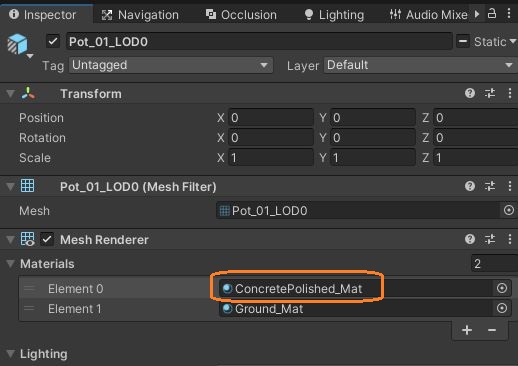This screenshot has width=518, height=366.
Task: Open the Element 1 material picker
Action: (502, 308)
